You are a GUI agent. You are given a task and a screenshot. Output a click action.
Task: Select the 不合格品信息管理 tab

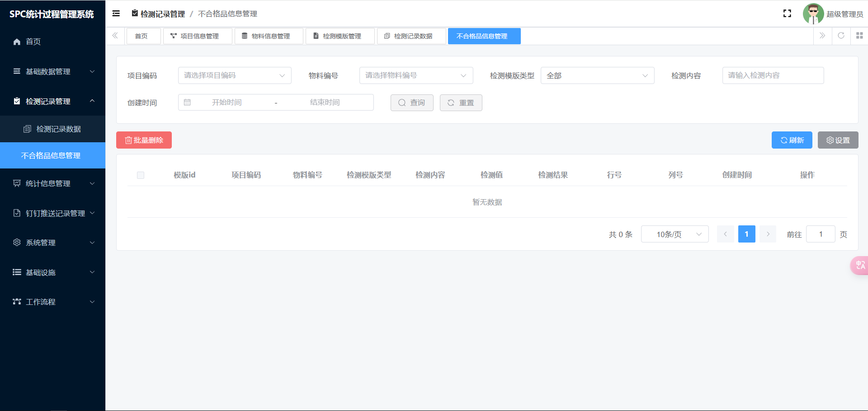click(484, 36)
